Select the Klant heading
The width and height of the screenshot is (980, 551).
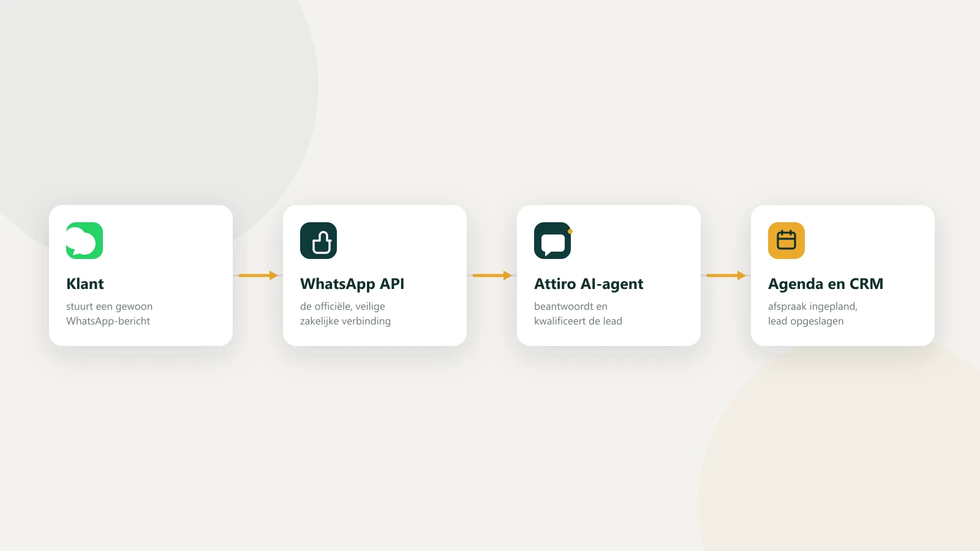click(x=85, y=284)
